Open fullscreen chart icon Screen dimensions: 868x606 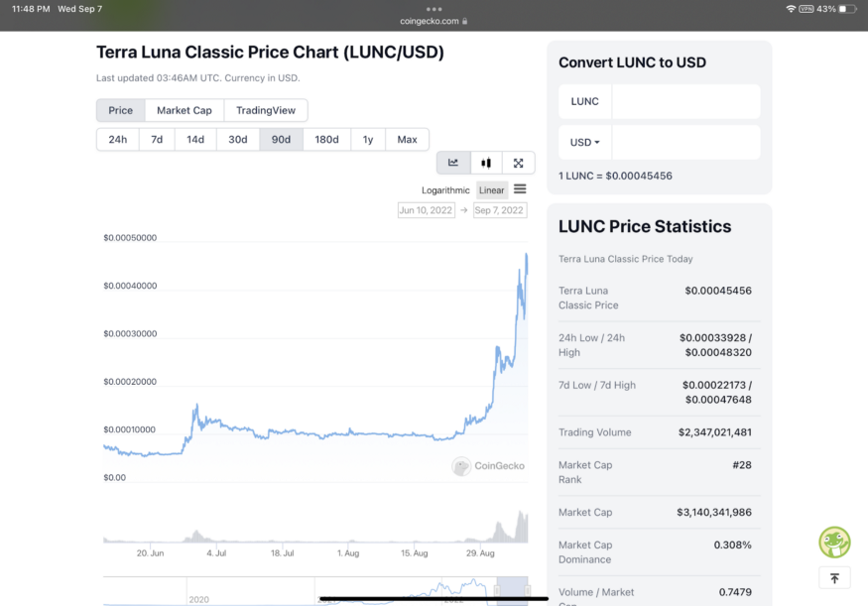(518, 163)
